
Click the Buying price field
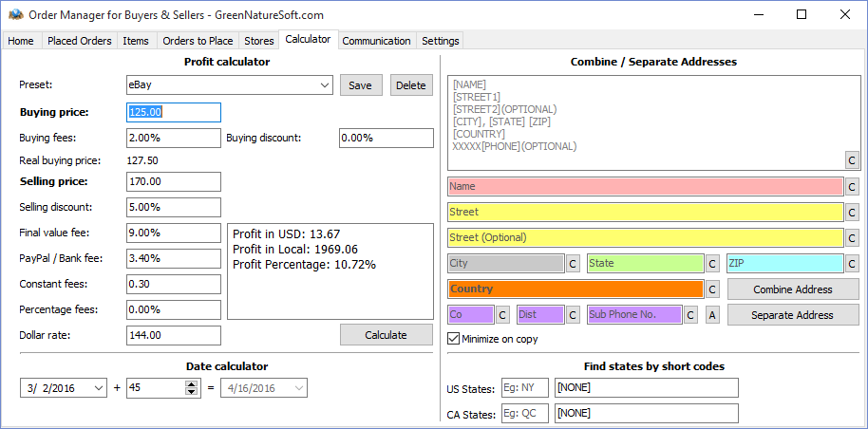click(x=173, y=112)
